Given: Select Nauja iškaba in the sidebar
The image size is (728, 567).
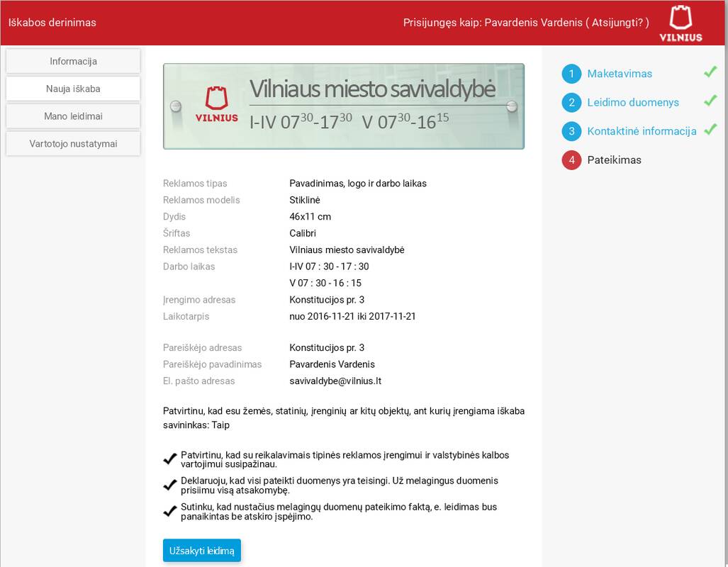Looking at the screenshot, I should [73, 89].
